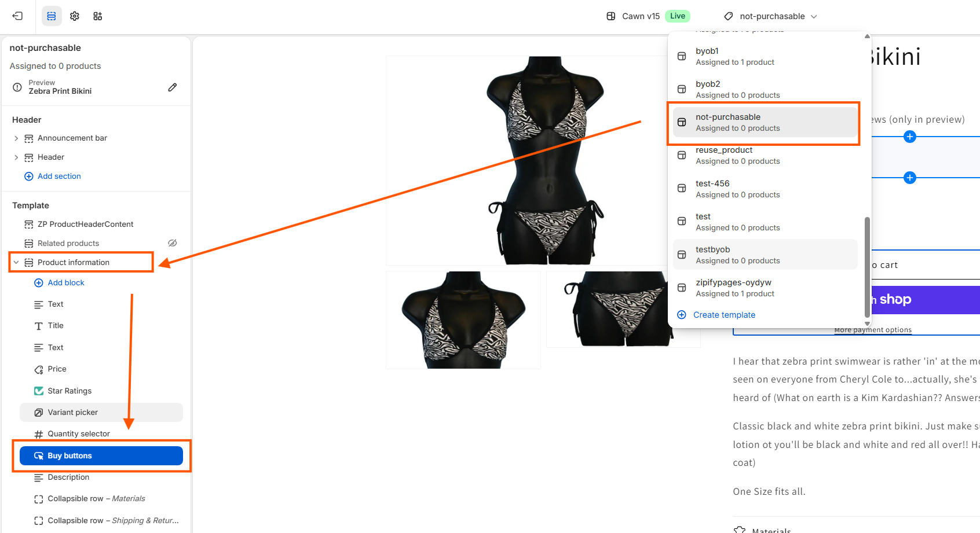Click the template list scrollbar
Screen dimensions: 980x533
[x=867, y=266]
